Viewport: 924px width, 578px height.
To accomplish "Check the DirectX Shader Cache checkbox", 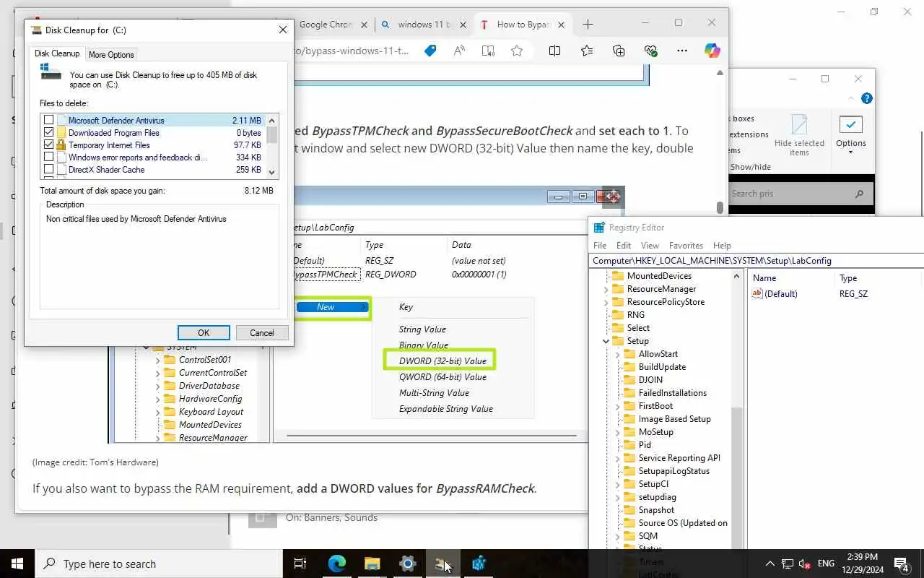I will [48, 170].
